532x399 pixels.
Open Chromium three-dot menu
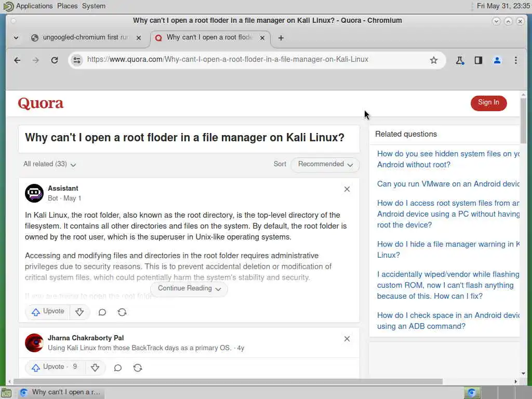point(515,60)
